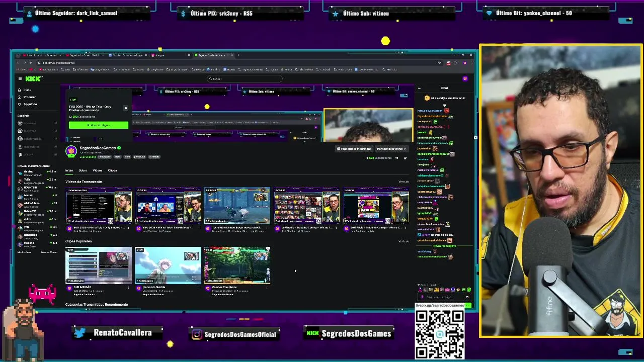Open the Chrome three-dot menu
Viewport: 644px width, 362px height.
click(x=471, y=63)
